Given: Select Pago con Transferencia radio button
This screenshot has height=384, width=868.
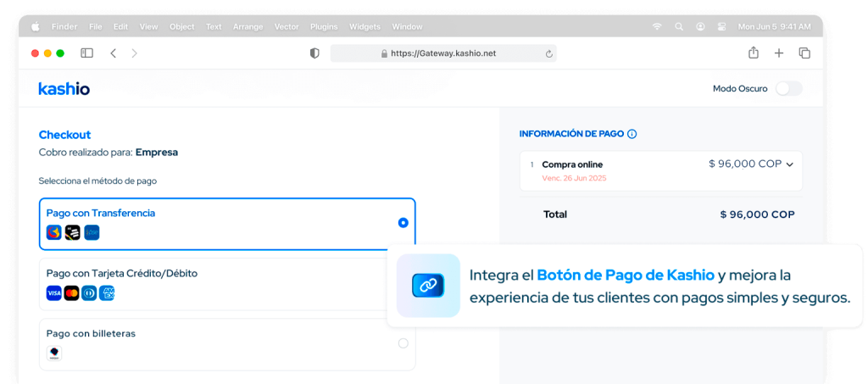Looking at the screenshot, I should tap(403, 223).
